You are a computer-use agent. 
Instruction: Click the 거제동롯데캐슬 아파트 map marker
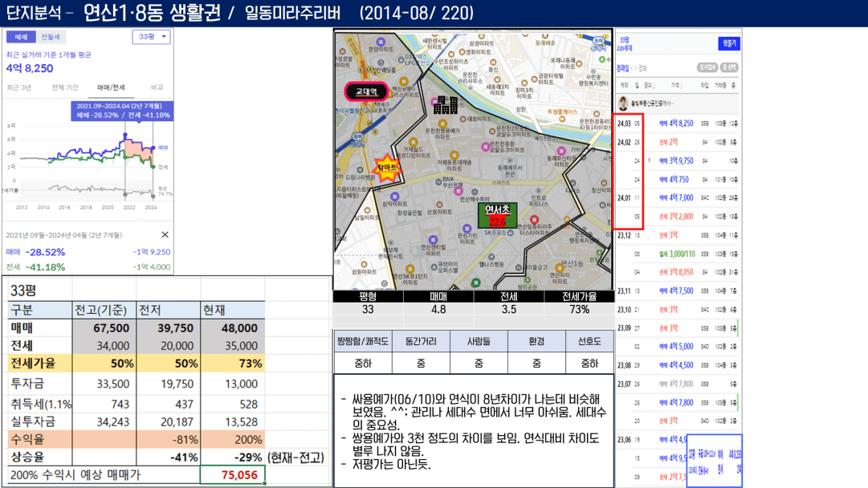tap(454, 156)
